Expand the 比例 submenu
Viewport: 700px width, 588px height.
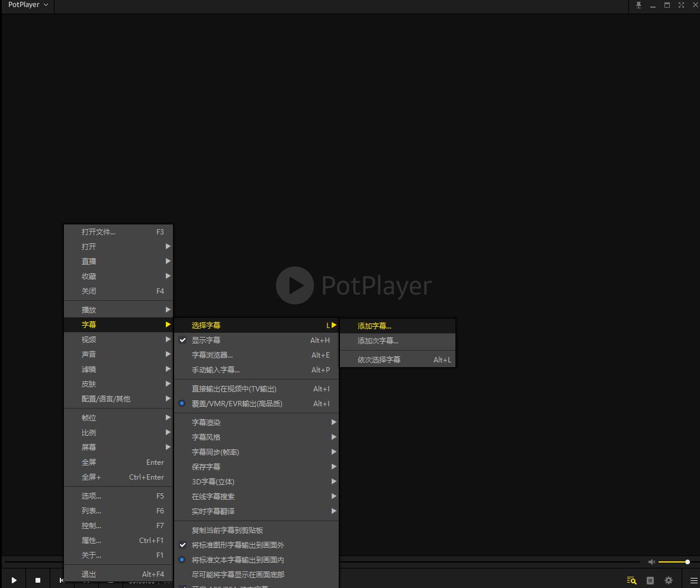(x=118, y=433)
